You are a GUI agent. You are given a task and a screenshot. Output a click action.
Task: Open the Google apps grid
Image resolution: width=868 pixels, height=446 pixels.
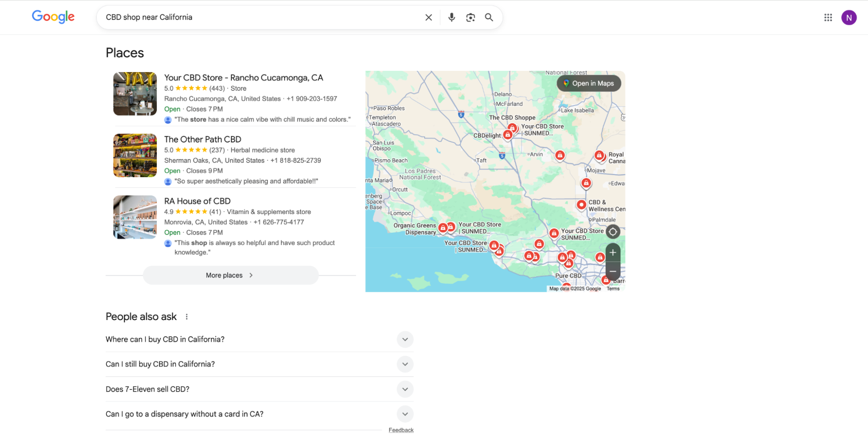[828, 17]
